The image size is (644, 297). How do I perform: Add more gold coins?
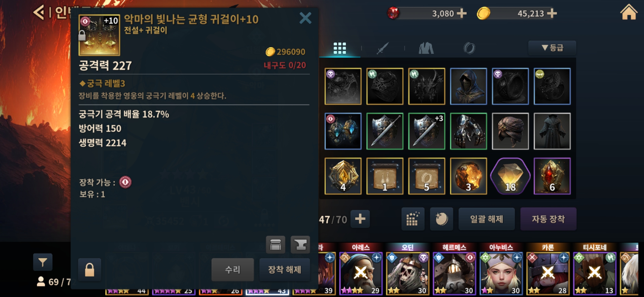[x=552, y=13]
